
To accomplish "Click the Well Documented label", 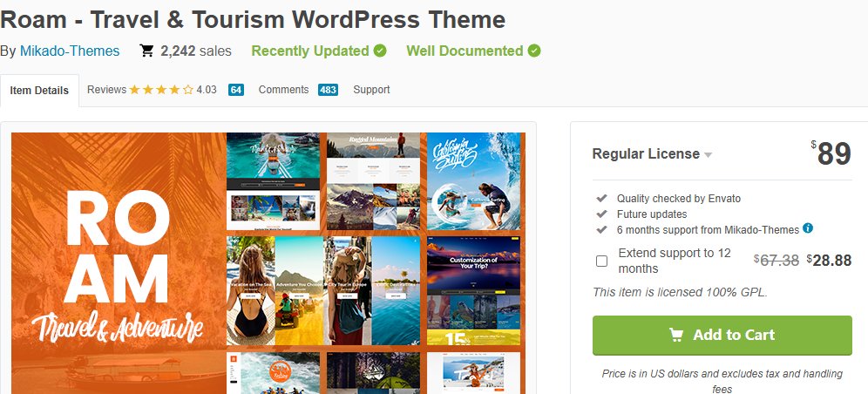I will click(465, 51).
